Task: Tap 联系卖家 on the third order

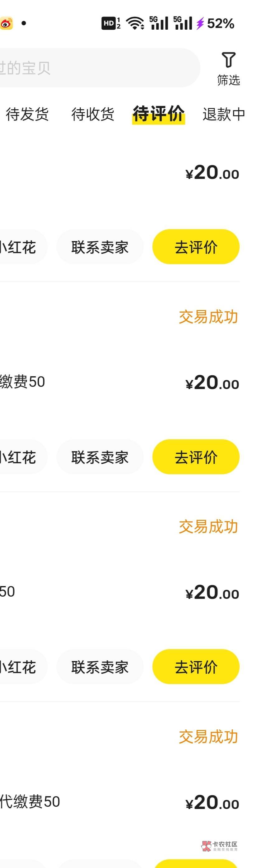Action: pyautogui.click(x=100, y=667)
